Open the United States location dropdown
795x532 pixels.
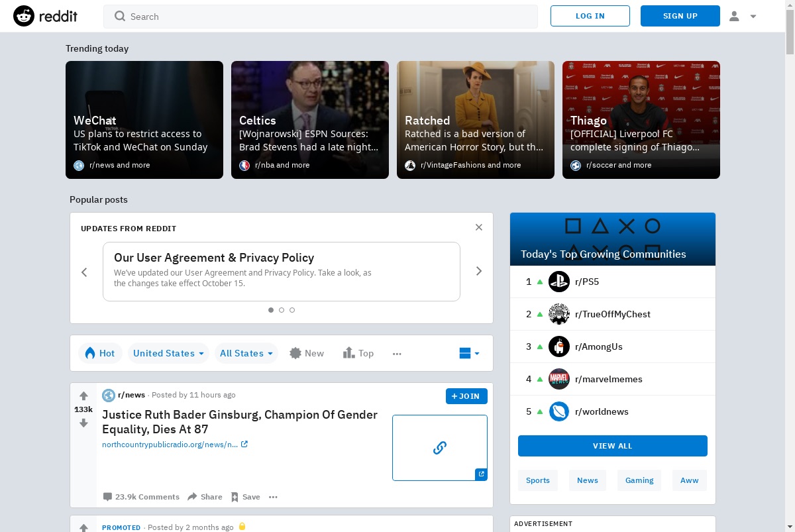pyautogui.click(x=168, y=353)
